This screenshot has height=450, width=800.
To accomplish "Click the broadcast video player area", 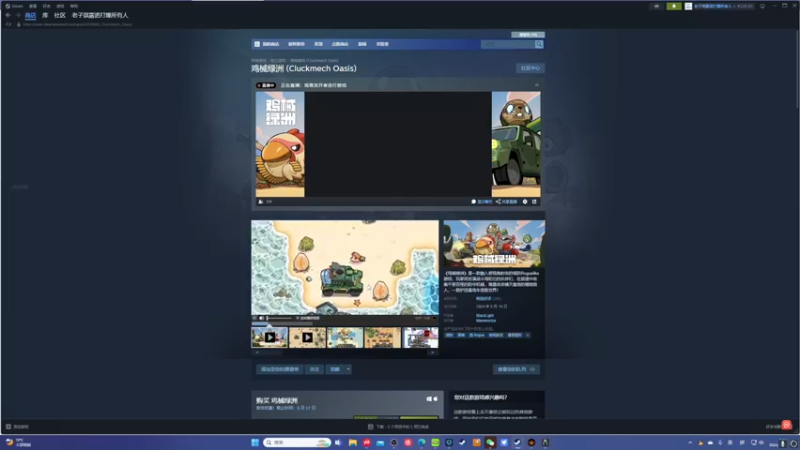I will pos(398,144).
